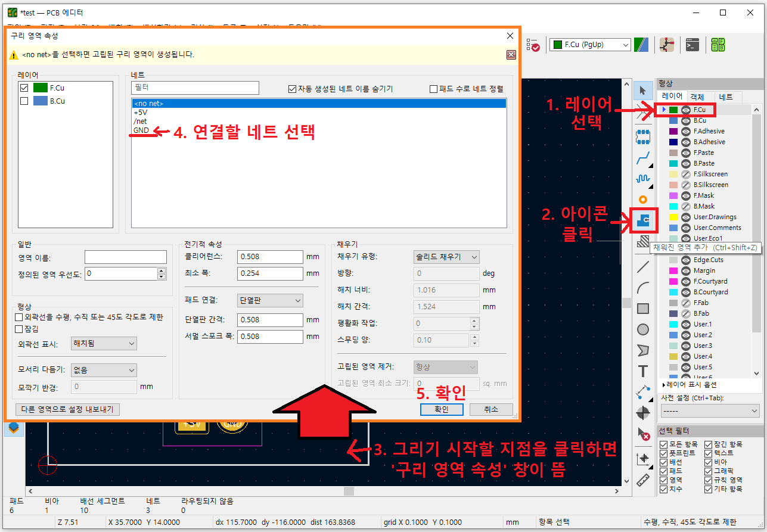This screenshot has width=767, height=532.
Task: Activate the Add text tool
Action: 642,371
